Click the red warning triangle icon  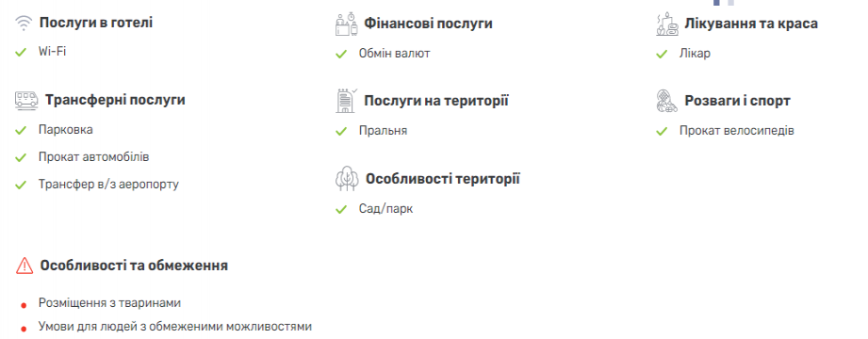[x=25, y=266]
